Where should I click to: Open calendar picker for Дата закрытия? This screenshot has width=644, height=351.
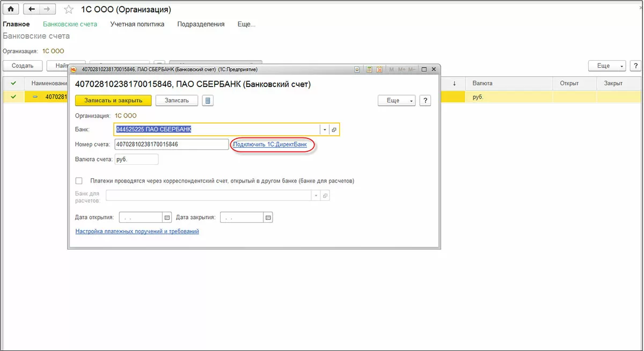268,217
